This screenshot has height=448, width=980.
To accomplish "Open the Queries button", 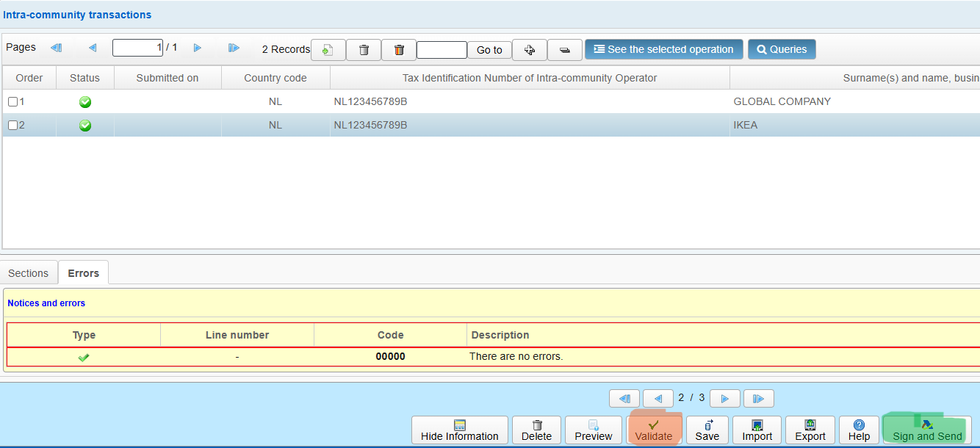I will point(782,49).
